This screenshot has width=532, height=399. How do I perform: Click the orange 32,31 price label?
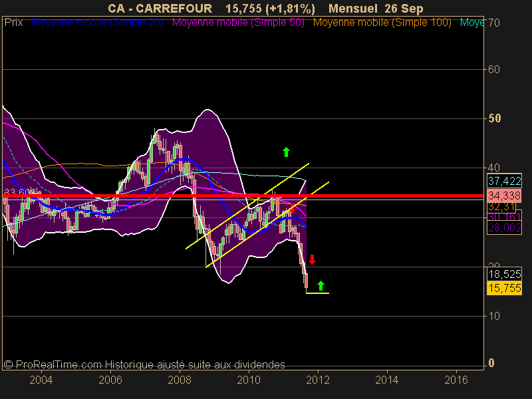[501, 206]
